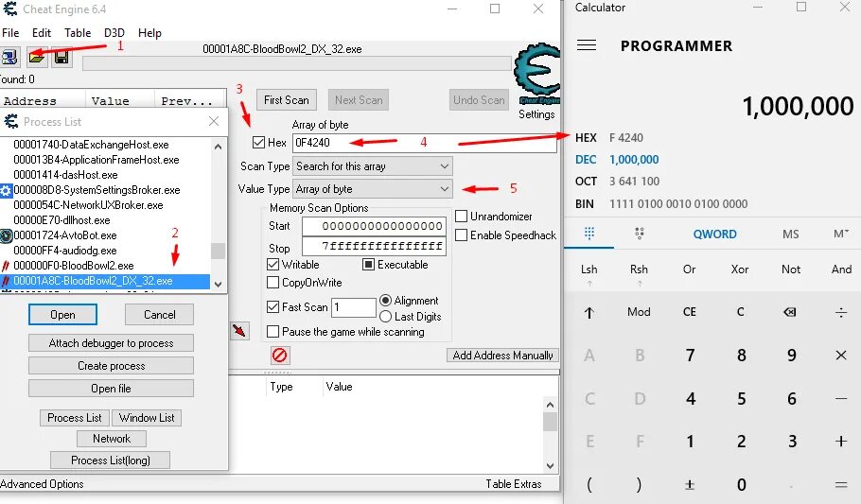Click Add Address Manually button

pyautogui.click(x=502, y=356)
